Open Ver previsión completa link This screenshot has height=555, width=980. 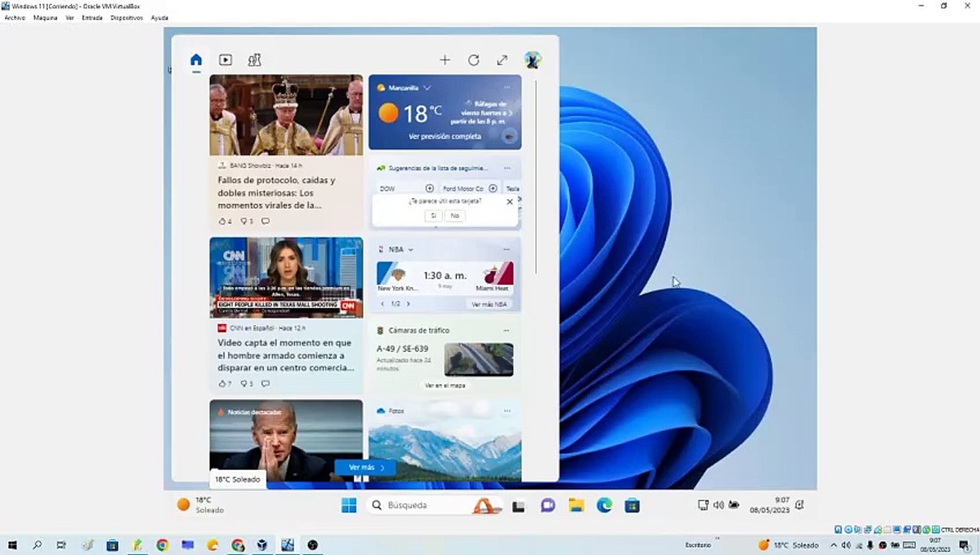coord(445,136)
